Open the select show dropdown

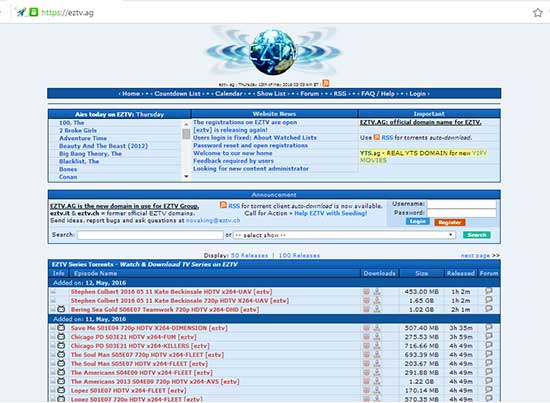(344, 235)
